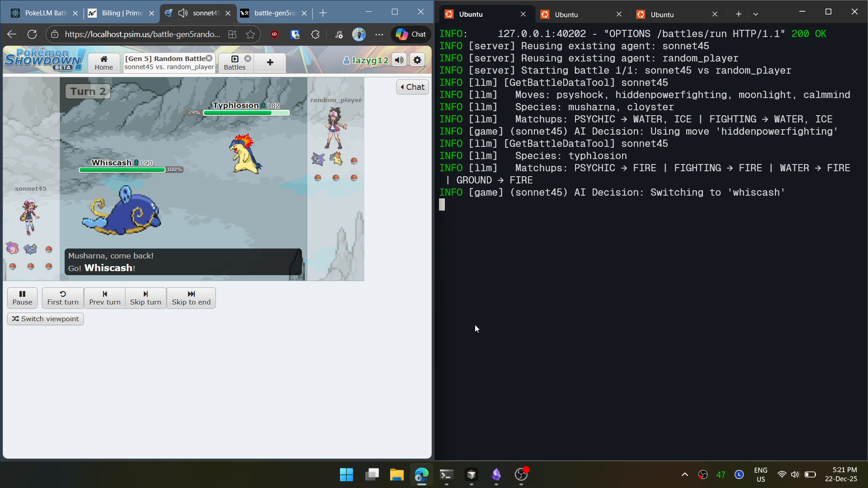Open File Explorer from the taskbar
868x488 pixels.
pyautogui.click(x=396, y=474)
